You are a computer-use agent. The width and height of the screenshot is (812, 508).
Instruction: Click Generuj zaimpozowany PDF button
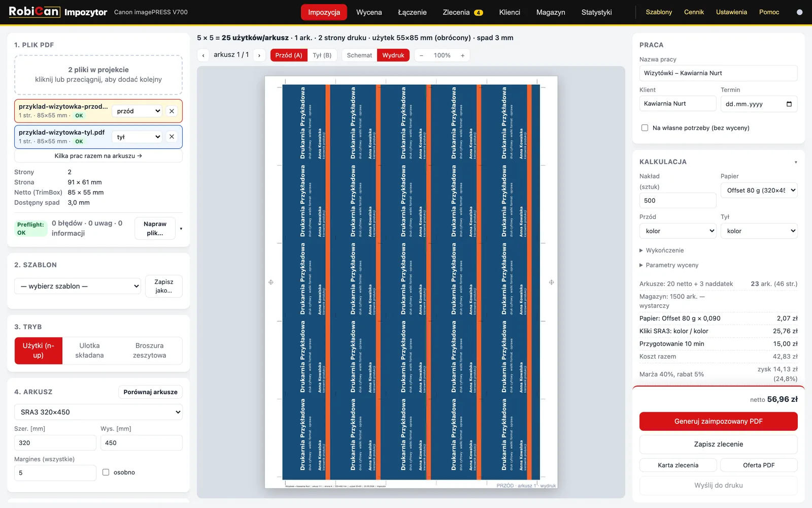719,421
